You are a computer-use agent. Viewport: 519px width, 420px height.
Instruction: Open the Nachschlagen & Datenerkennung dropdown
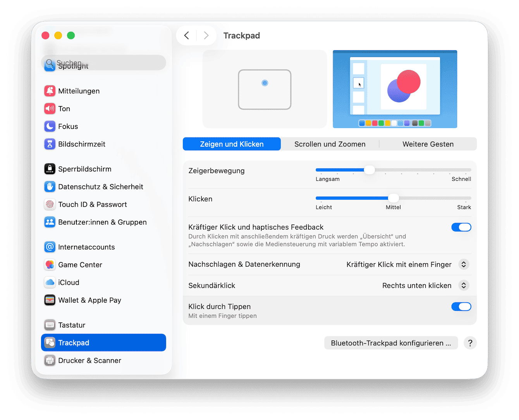463,264
